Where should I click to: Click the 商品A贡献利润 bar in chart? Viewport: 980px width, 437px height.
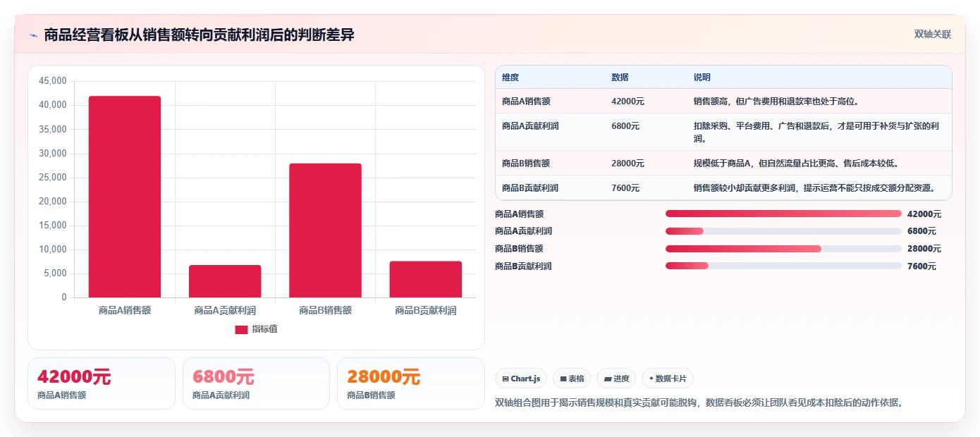click(x=225, y=281)
